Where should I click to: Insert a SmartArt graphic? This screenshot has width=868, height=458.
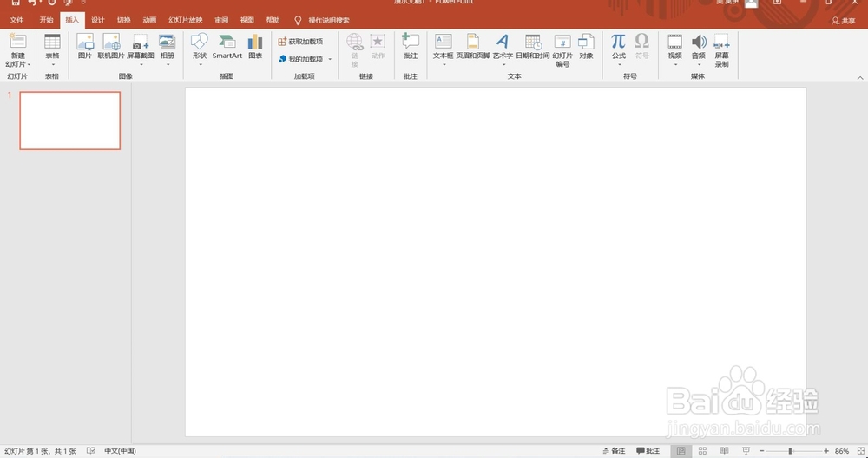coord(227,47)
